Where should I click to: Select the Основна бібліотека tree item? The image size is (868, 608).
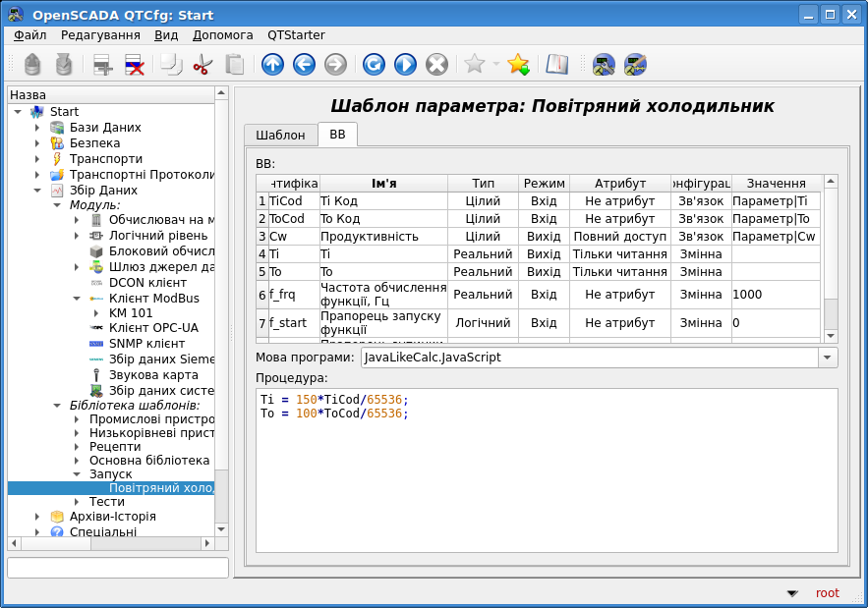click(x=148, y=460)
